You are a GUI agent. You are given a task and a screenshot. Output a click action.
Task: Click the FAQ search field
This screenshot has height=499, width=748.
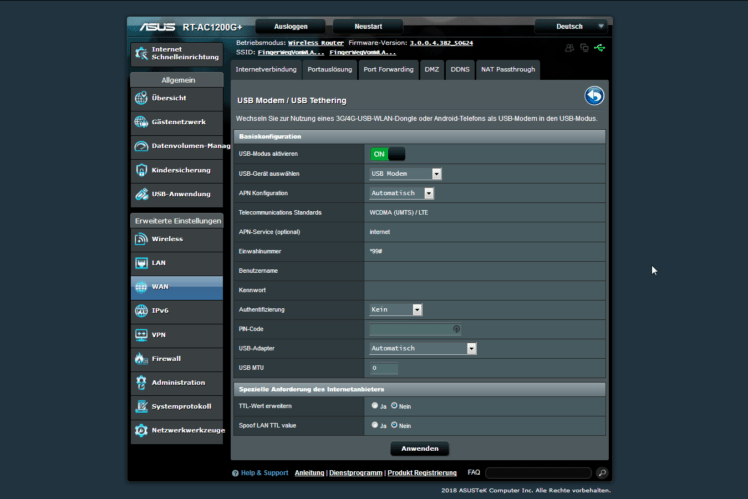pyautogui.click(x=539, y=473)
